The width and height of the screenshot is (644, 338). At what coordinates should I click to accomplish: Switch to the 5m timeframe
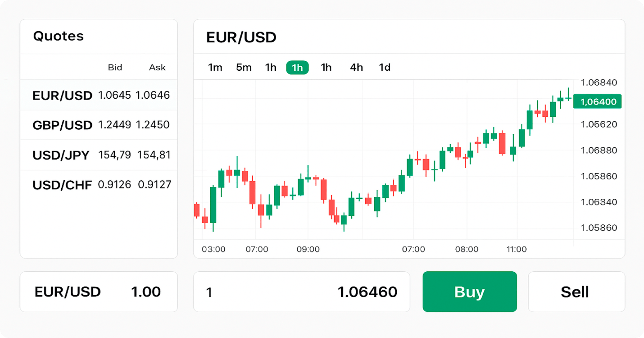point(243,67)
